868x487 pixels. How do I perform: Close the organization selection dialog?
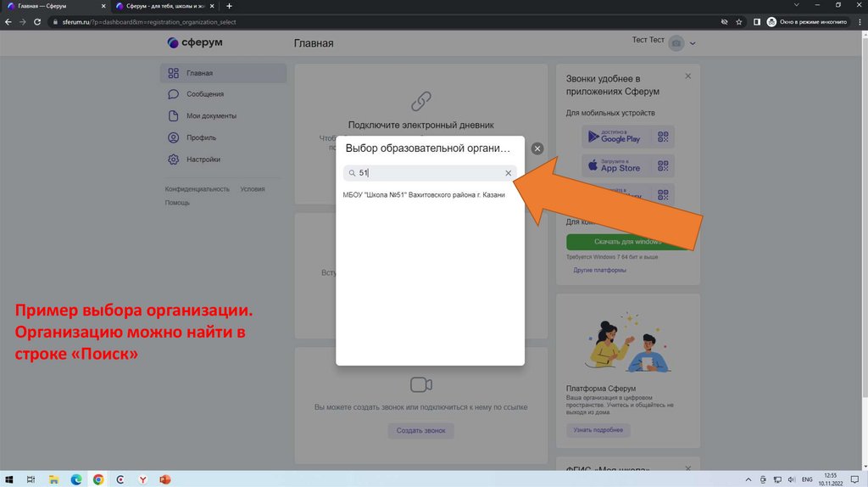(x=537, y=148)
